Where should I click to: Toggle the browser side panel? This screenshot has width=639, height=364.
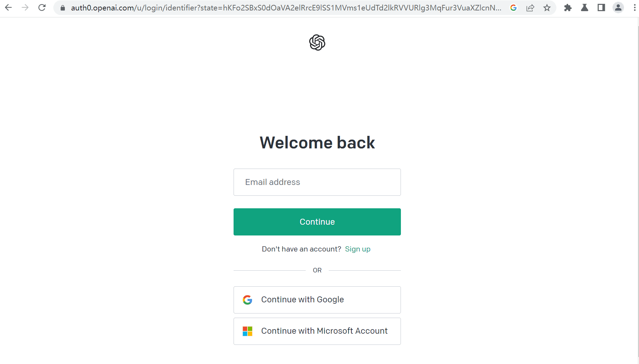[x=601, y=8]
